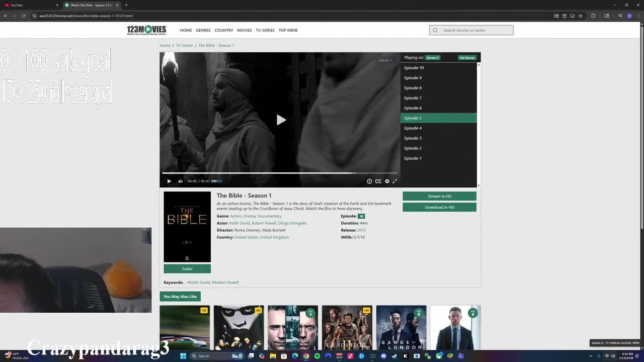Focus the 'Search movies or series' field
644x362 pixels.
coord(471,30)
